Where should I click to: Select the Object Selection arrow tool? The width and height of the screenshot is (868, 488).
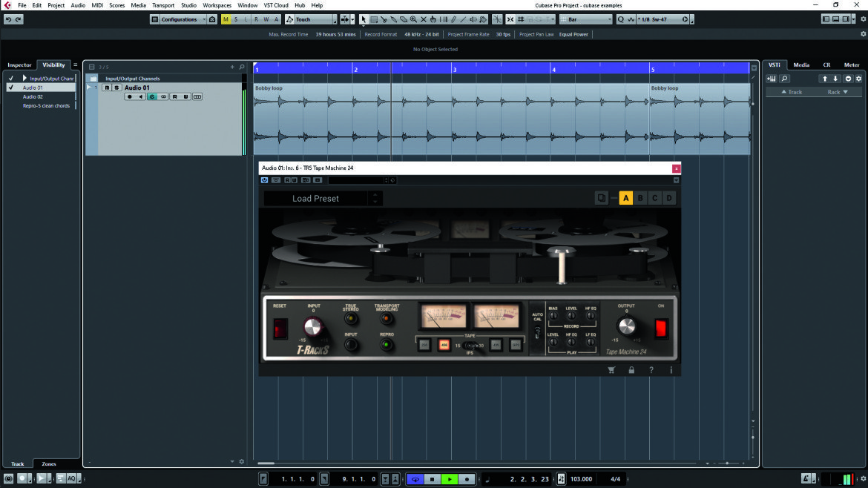[x=363, y=19]
